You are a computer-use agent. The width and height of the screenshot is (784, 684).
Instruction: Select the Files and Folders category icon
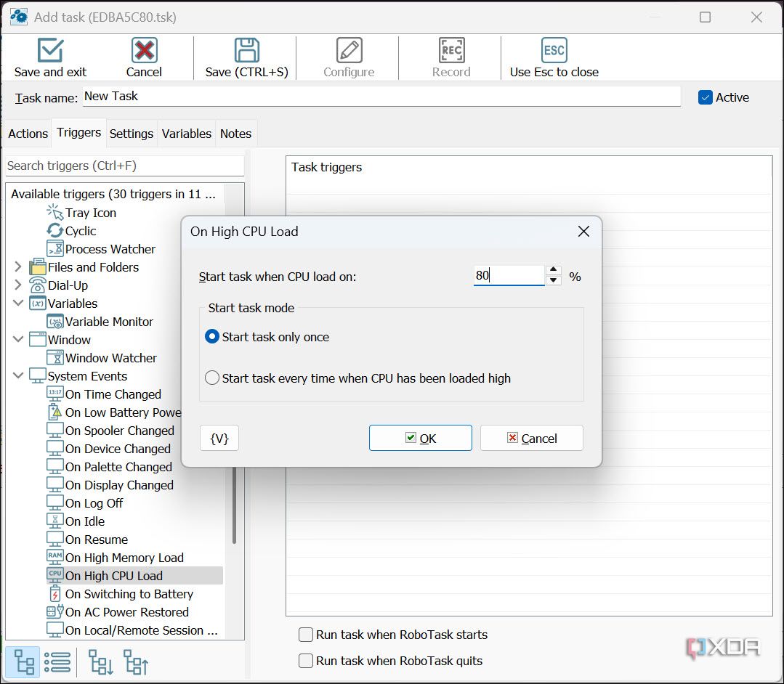[x=38, y=266]
